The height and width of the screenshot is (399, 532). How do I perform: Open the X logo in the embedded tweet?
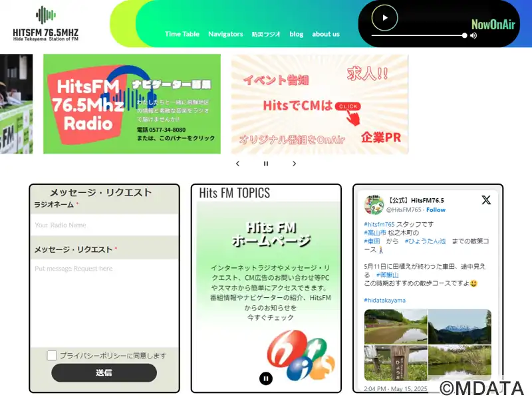[486, 200]
